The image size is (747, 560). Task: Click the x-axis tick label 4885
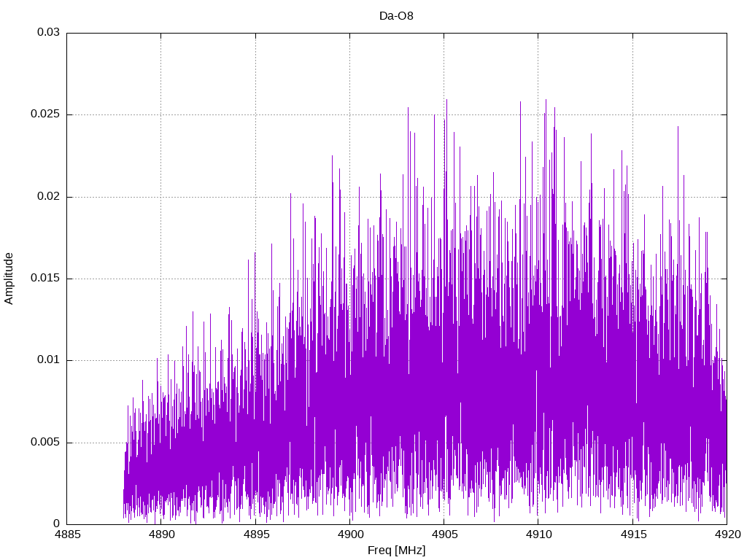click(x=67, y=534)
